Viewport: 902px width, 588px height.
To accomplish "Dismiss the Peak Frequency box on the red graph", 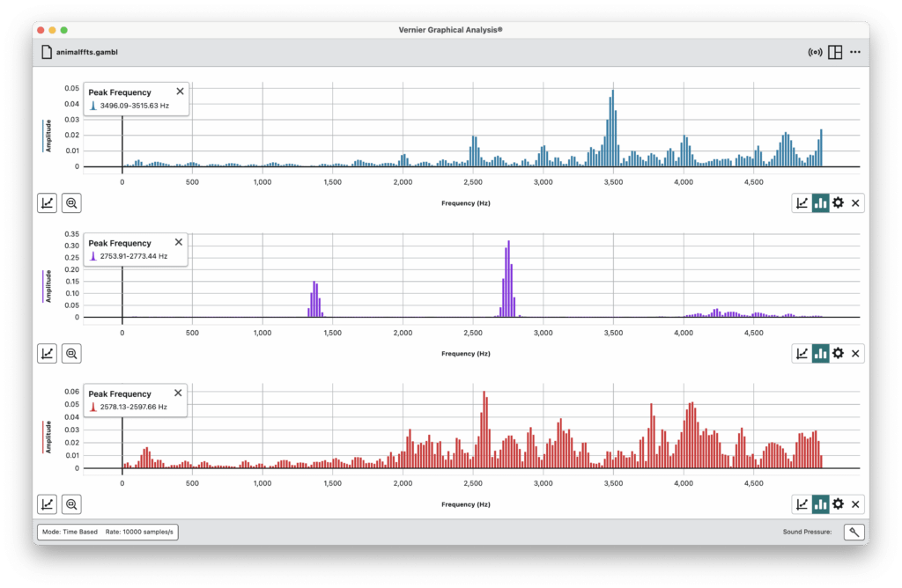I will (x=179, y=393).
